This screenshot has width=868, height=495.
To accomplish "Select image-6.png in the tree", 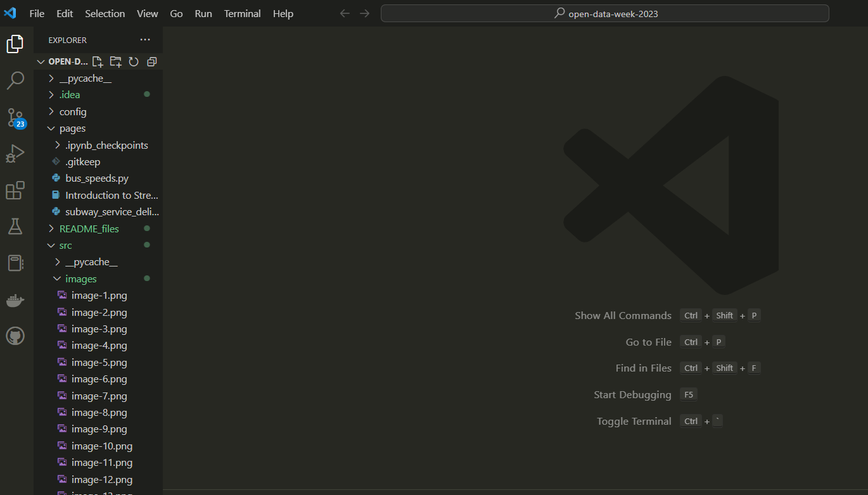I will tap(98, 379).
